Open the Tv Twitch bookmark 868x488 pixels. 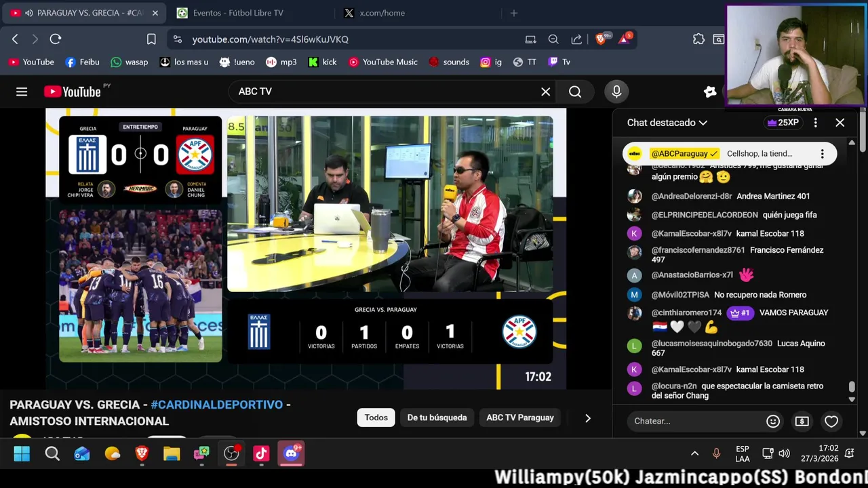[x=559, y=62]
